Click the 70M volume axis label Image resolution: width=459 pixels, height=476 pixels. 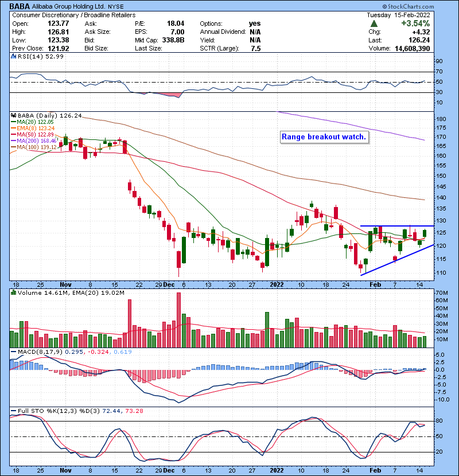[x=442, y=293]
